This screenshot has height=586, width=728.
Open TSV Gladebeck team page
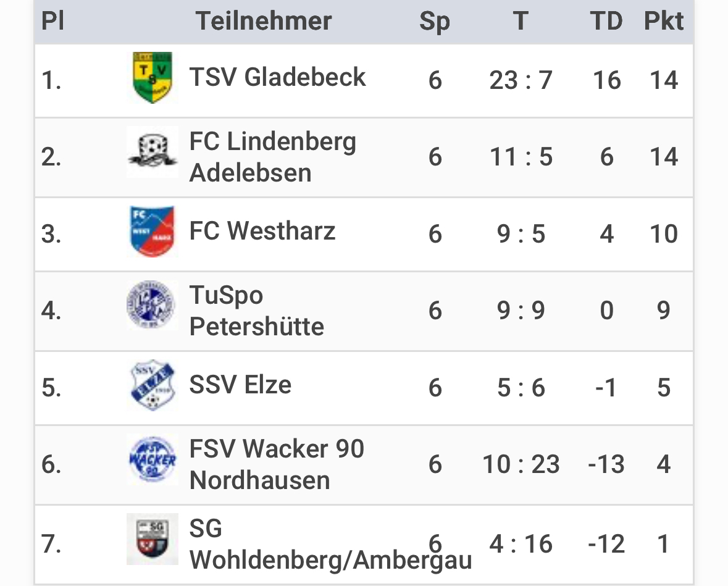pyautogui.click(x=277, y=77)
